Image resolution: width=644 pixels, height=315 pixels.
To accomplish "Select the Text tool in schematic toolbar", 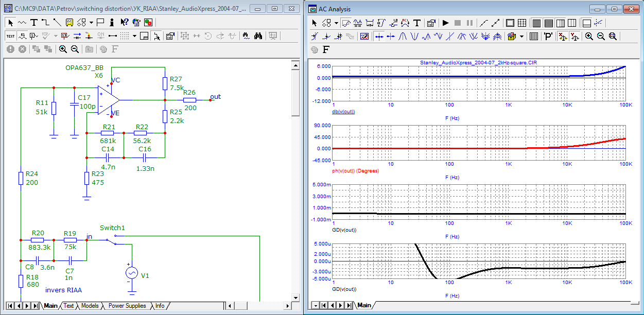I will click(x=34, y=22).
